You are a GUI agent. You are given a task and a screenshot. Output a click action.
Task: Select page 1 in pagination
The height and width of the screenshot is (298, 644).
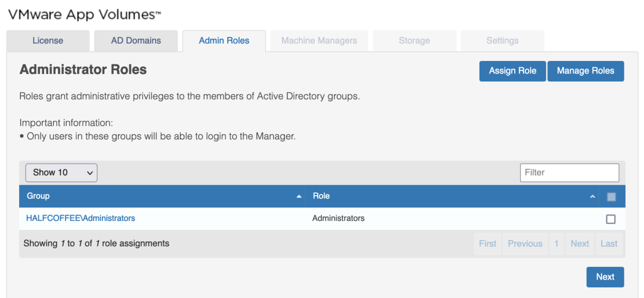pyautogui.click(x=556, y=244)
